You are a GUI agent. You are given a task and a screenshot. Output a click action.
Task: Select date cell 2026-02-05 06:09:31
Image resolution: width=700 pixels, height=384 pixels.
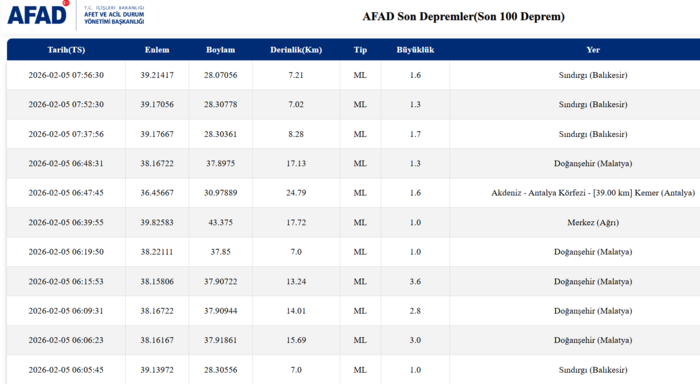66,311
